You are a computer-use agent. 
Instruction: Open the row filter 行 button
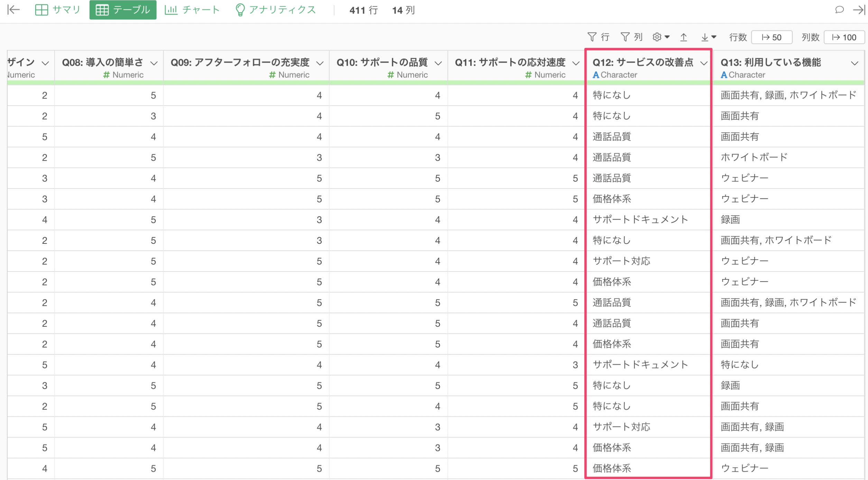click(599, 37)
